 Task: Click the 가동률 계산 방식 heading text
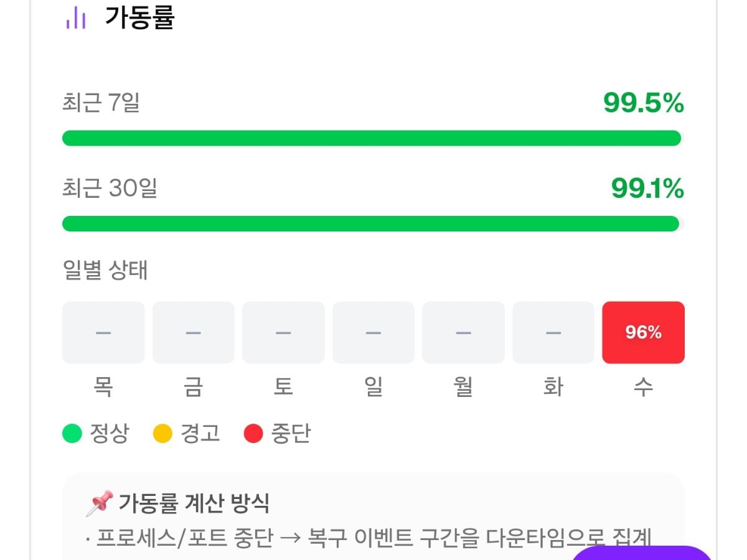click(x=194, y=503)
